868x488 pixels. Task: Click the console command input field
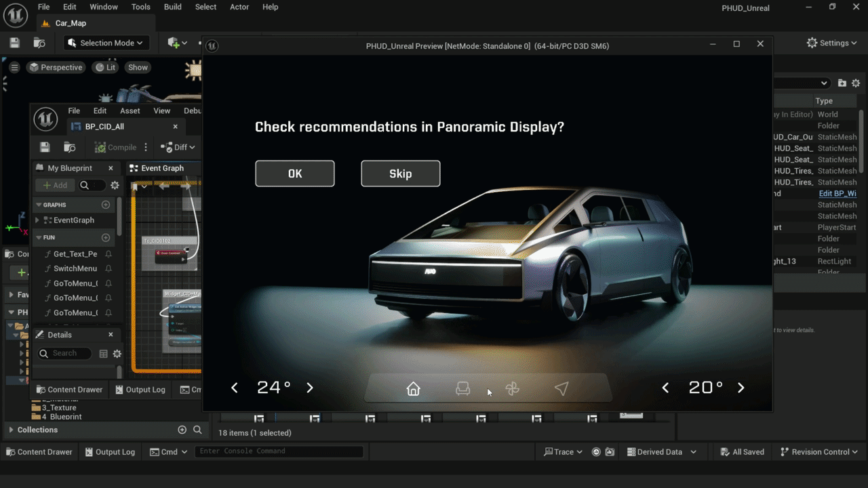[x=279, y=451]
